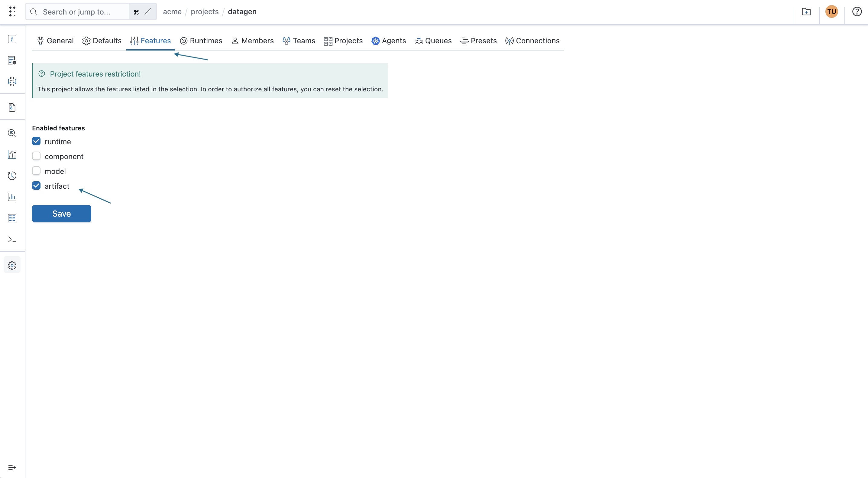Image resolution: width=868 pixels, height=478 pixels.
Task: Click the project overview info sidebar icon
Action: pyautogui.click(x=12, y=39)
